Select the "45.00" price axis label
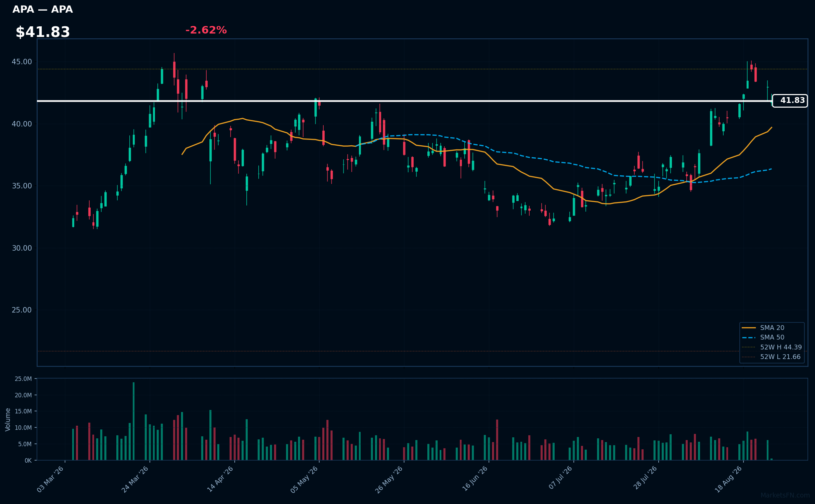 pyautogui.click(x=22, y=62)
